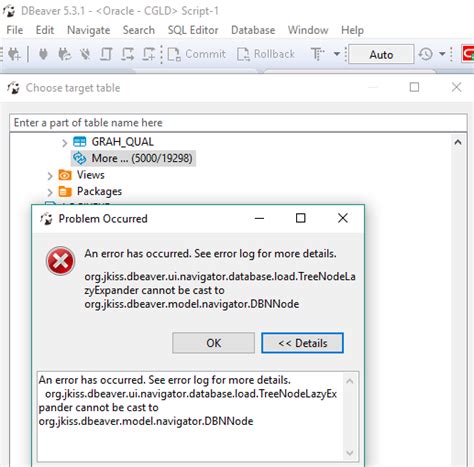This screenshot has height=467, width=474.
Task: Click the load-more refresh icon
Action: tap(80, 158)
